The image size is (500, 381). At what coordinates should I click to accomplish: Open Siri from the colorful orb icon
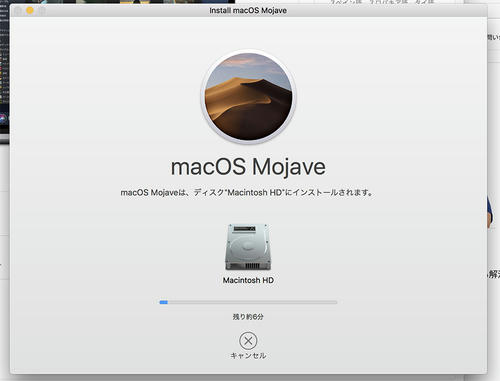(3, 118)
